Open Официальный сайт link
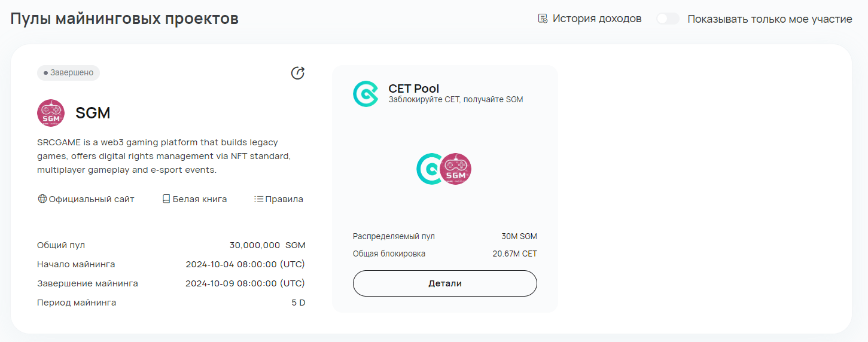The height and width of the screenshot is (342, 868). tap(92, 199)
